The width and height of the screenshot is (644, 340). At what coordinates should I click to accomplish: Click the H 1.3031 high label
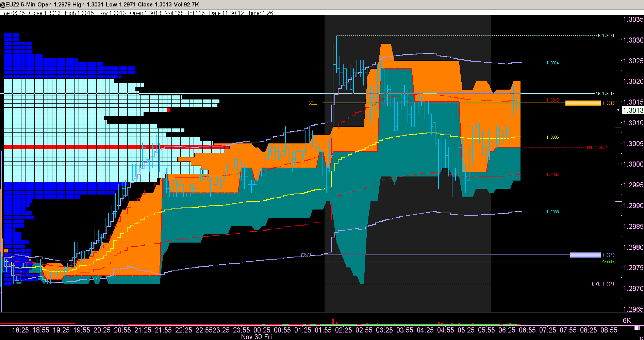click(606, 36)
